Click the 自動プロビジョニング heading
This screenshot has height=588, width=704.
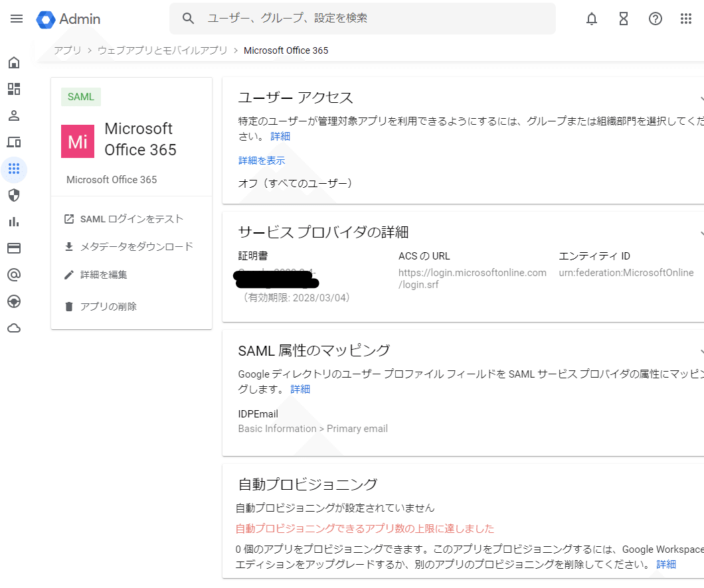click(308, 484)
